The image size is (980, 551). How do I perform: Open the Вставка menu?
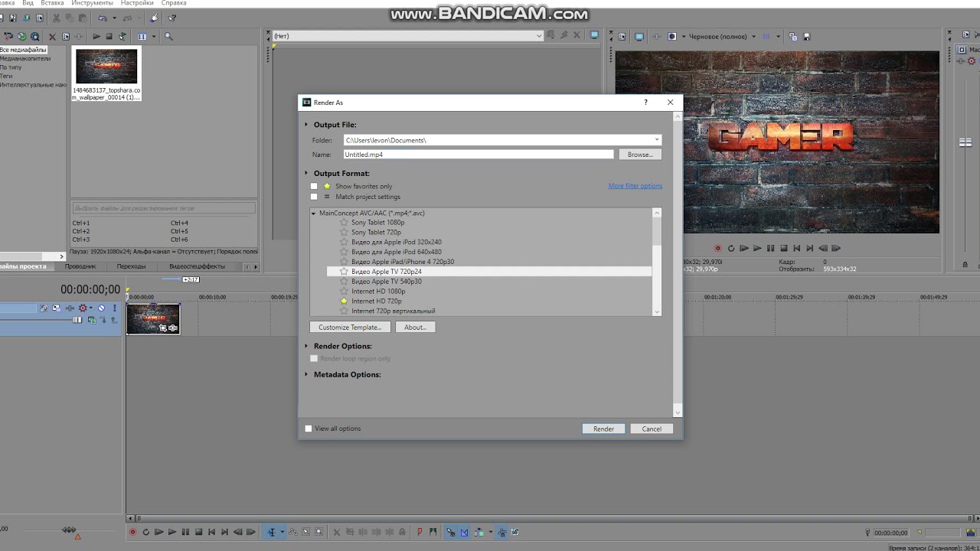tap(52, 3)
